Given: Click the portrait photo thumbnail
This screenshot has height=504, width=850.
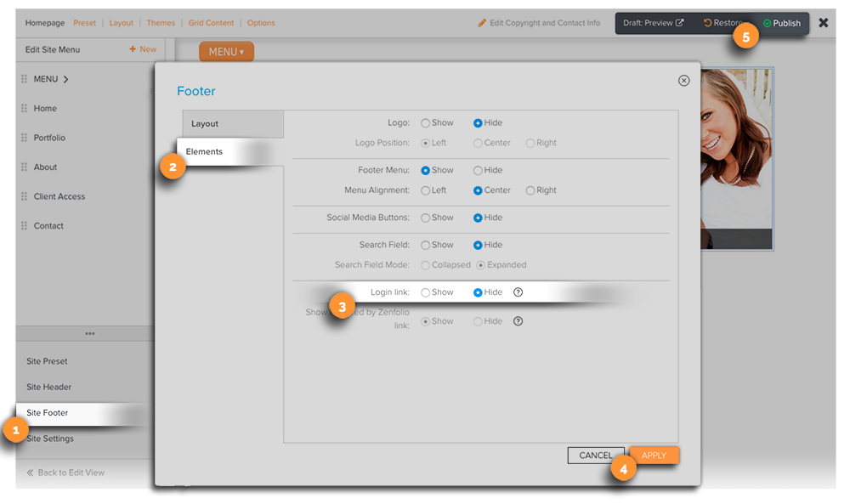Looking at the screenshot, I should [737, 158].
